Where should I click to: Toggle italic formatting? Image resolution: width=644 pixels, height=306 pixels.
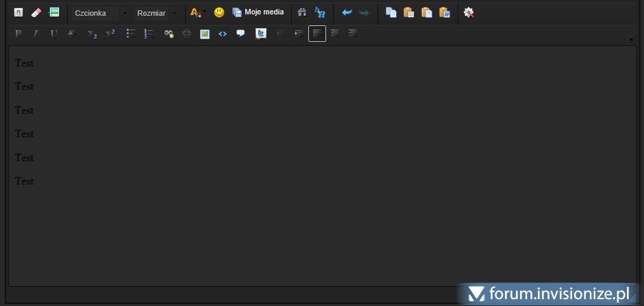36,34
